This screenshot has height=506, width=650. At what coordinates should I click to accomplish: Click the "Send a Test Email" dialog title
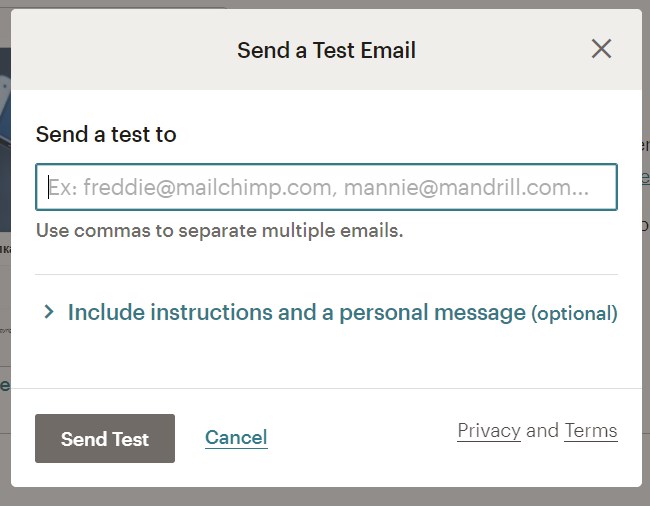(326, 50)
